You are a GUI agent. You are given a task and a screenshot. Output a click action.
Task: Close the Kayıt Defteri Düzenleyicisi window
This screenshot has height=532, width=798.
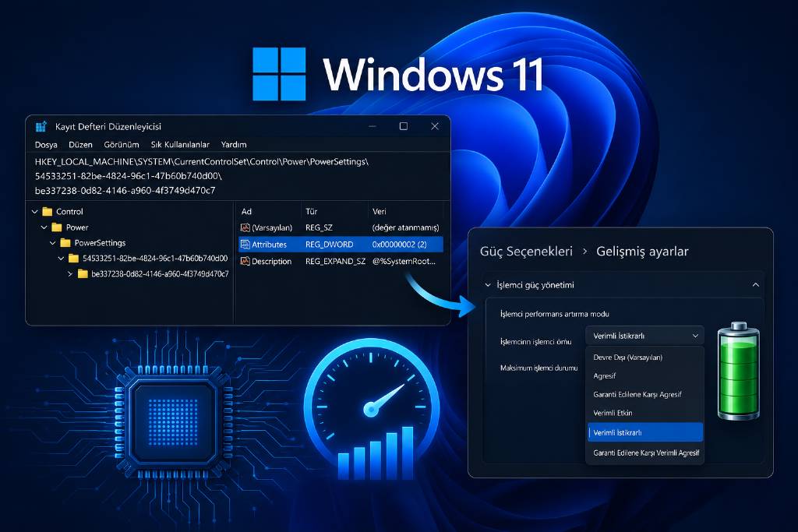435,126
